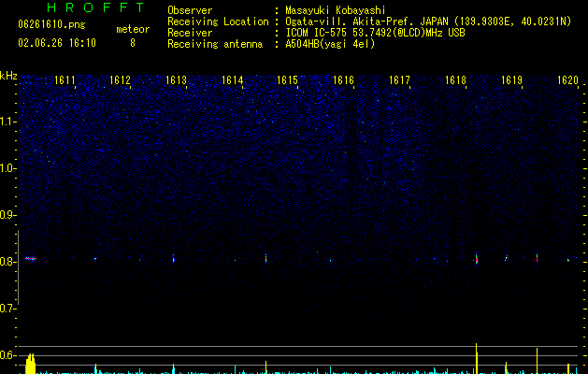This screenshot has height=374, width=588.
Task: Click the Receiving Location label
Action: (218, 22)
